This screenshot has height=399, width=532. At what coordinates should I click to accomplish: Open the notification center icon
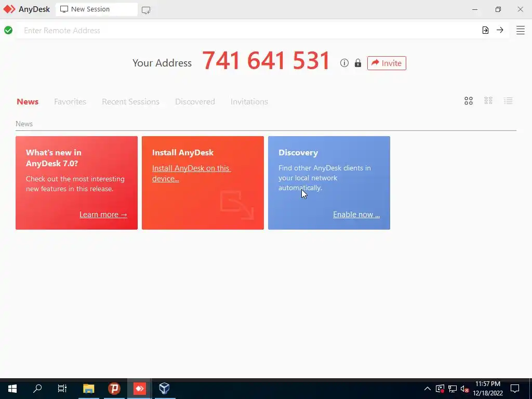point(515,389)
